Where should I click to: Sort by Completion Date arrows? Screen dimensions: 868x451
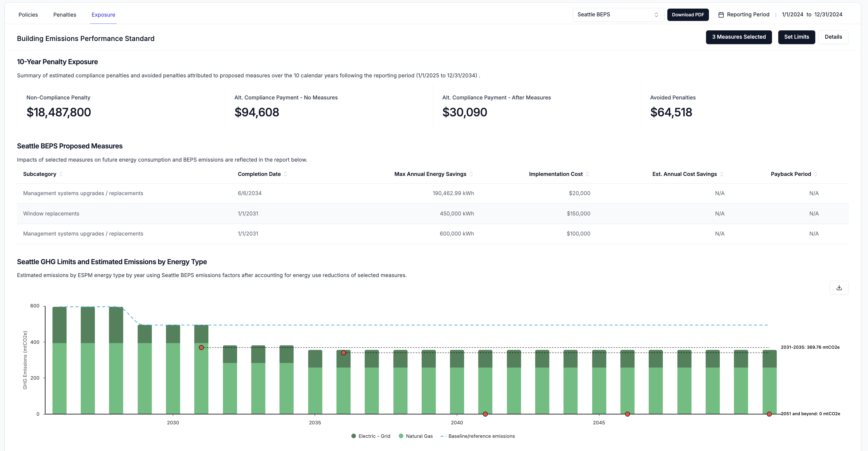[286, 174]
